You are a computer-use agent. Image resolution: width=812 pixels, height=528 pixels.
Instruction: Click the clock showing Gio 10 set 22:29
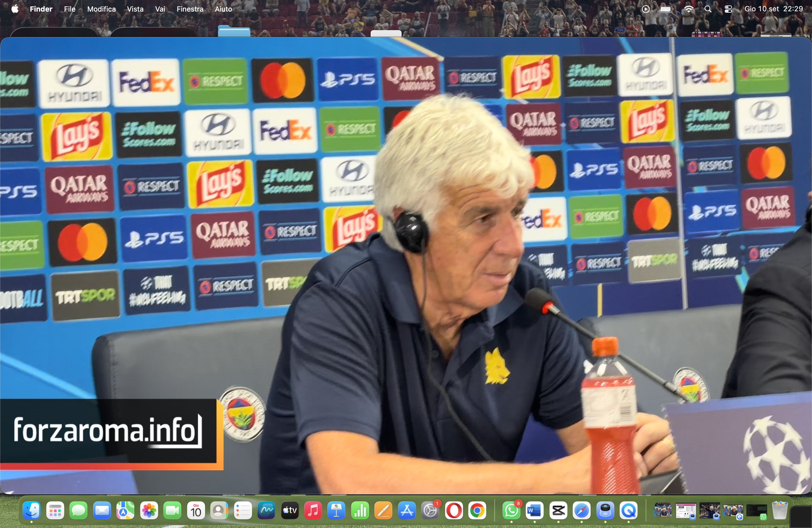pos(773,9)
